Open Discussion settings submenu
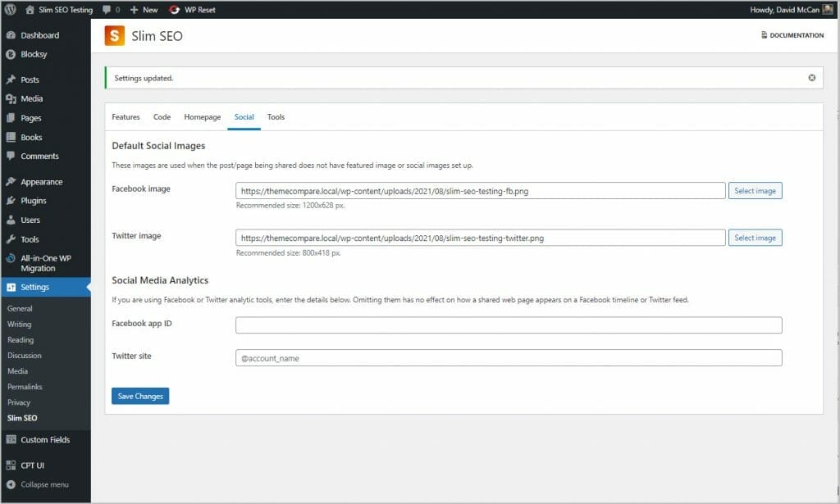The width and height of the screenshot is (840, 504). coord(24,356)
